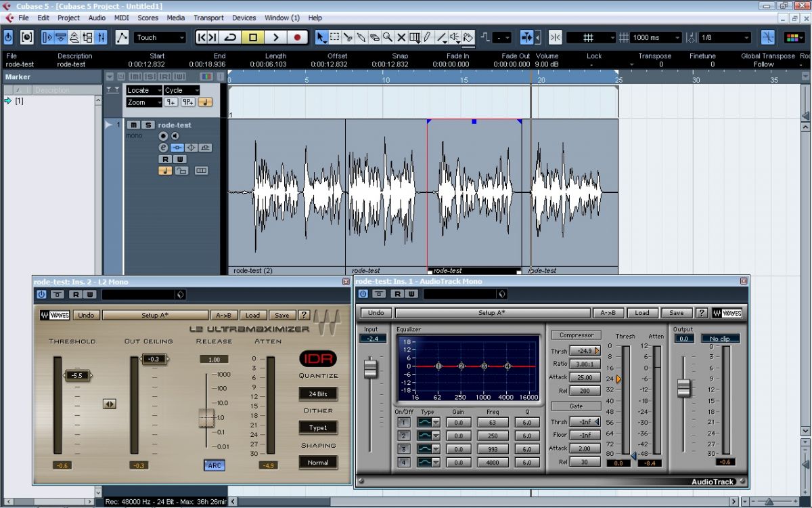Screen dimensions: 812x508
Task: Toggle rode-test inserts bypass button
Action: [x=177, y=148]
